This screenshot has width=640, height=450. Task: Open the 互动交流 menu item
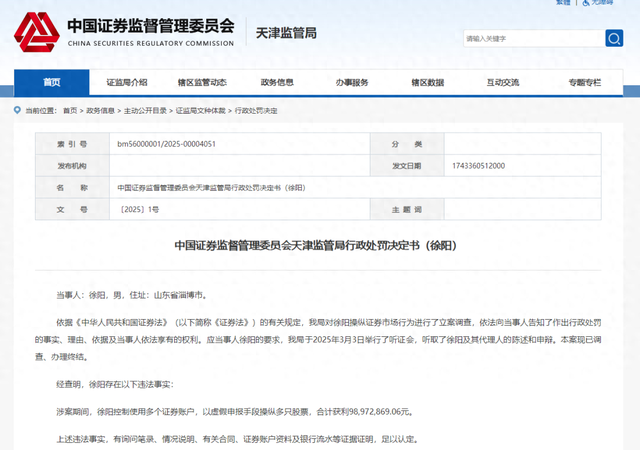pos(502,82)
